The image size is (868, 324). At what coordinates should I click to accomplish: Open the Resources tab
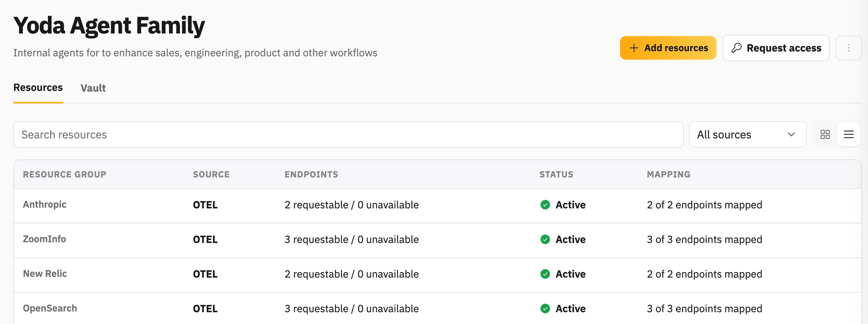click(x=38, y=88)
